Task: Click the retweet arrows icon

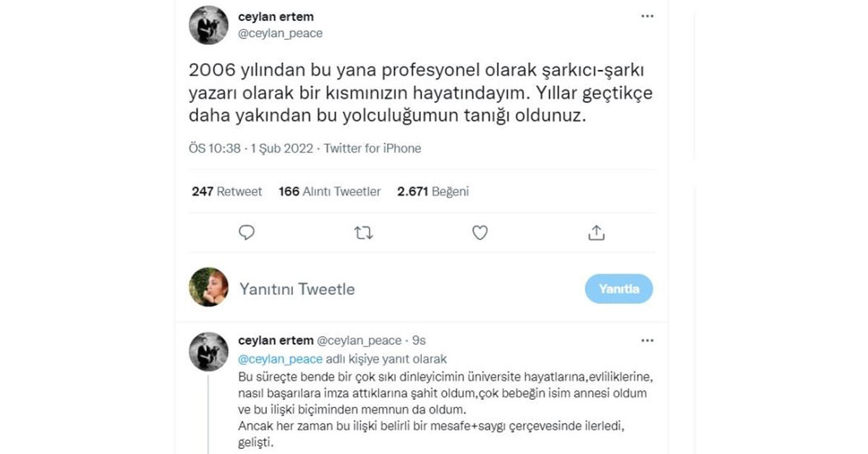Action: (363, 233)
